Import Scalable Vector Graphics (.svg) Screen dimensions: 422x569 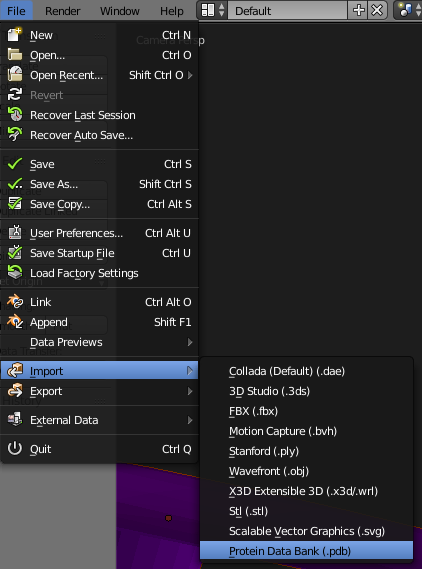306,531
